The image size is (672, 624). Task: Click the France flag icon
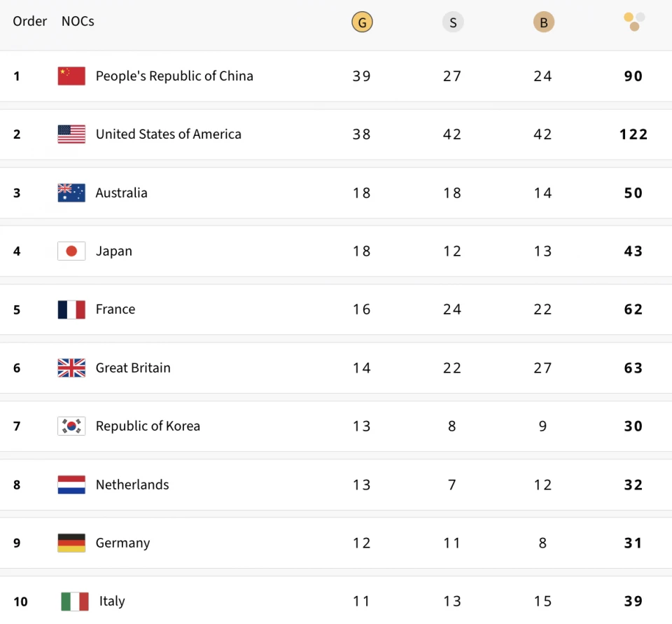[x=71, y=310]
